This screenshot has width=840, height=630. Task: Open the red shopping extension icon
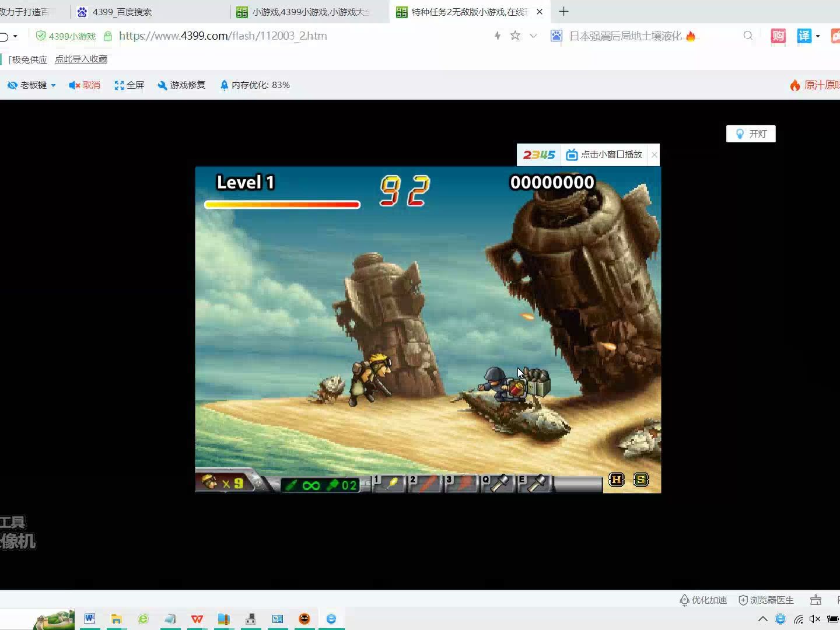[x=778, y=36]
